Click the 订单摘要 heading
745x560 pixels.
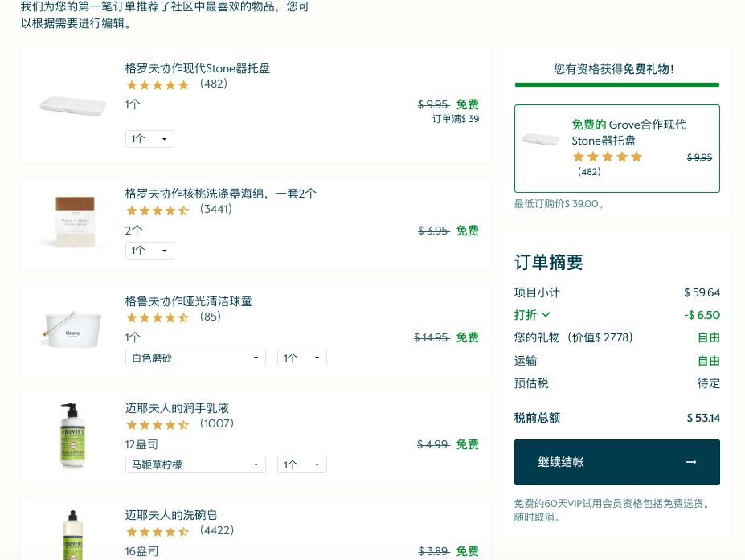pyautogui.click(x=548, y=262)
